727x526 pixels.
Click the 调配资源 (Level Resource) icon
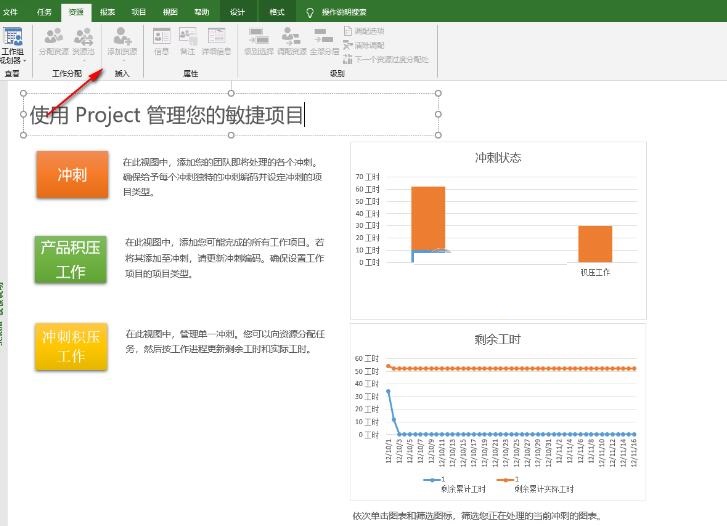pyautogui.click(x=291, y=42)
